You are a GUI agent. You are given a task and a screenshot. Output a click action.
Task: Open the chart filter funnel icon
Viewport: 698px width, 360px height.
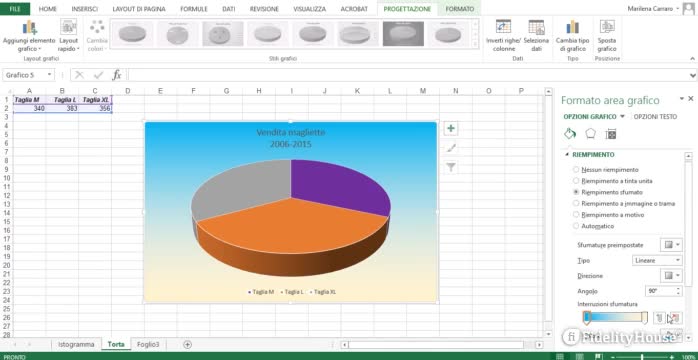point(451,167)
